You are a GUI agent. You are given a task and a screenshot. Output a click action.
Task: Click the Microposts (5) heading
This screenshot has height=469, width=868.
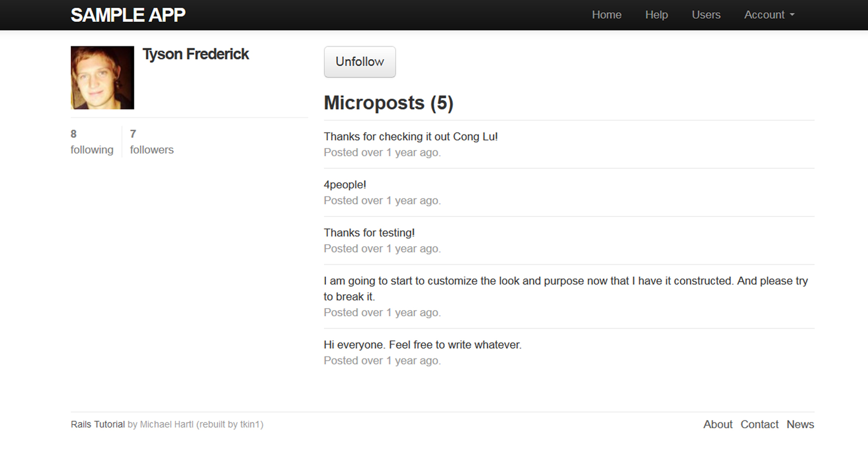(x=388, y=103)
